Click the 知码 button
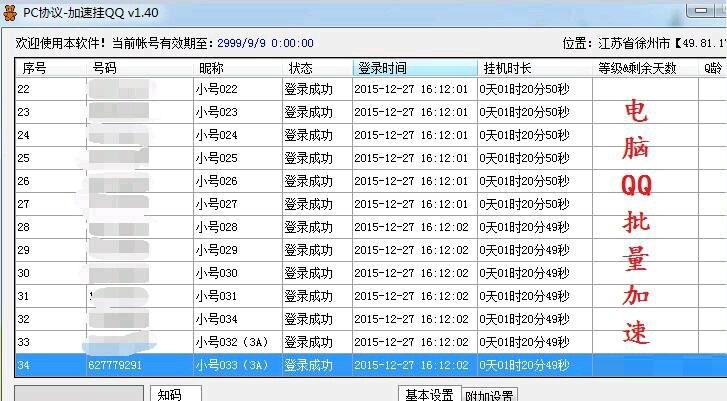Screen dimensions: 727x401 pos(176,394)
